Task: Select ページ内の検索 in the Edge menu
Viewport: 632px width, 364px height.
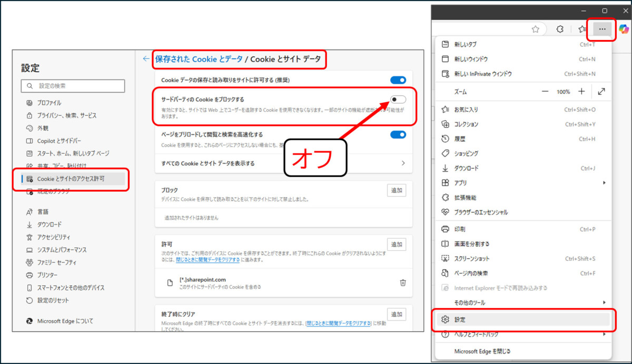Action: coord(524,273)
